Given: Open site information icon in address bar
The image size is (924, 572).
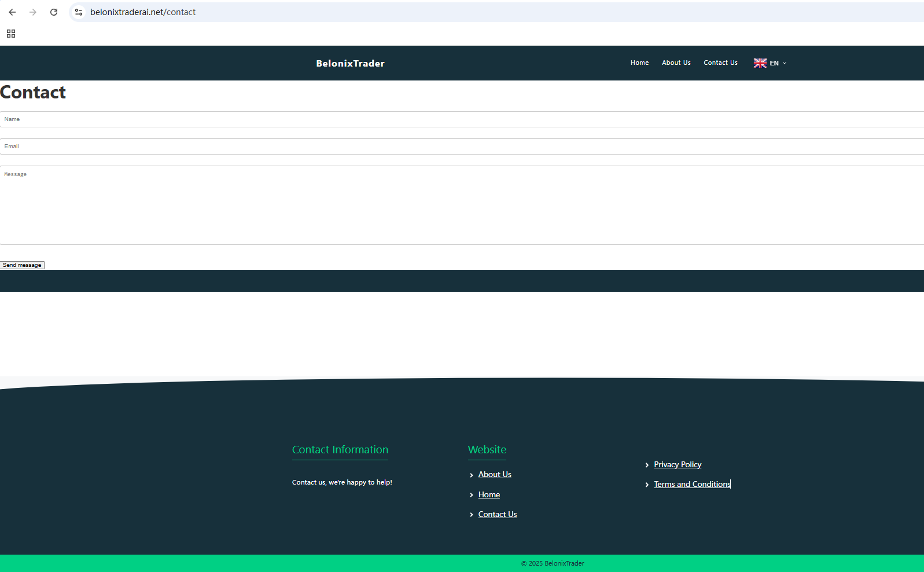Looking at the screenshot, I should click(79, 12).
